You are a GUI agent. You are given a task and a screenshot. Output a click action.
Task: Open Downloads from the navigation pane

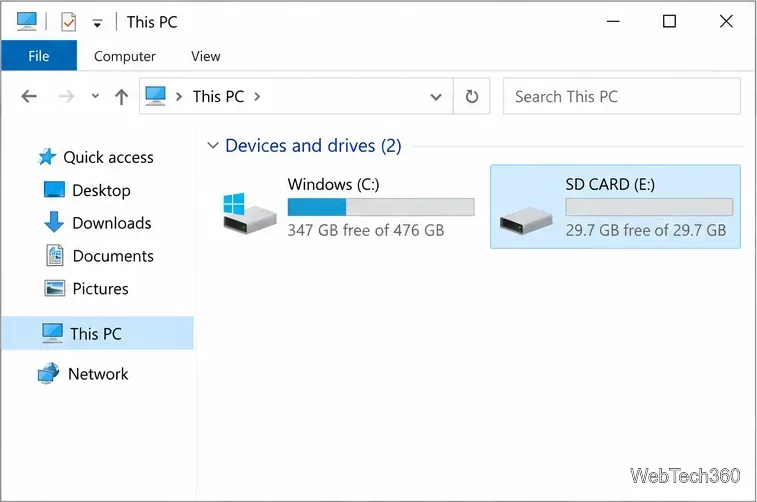click(112, 223)
